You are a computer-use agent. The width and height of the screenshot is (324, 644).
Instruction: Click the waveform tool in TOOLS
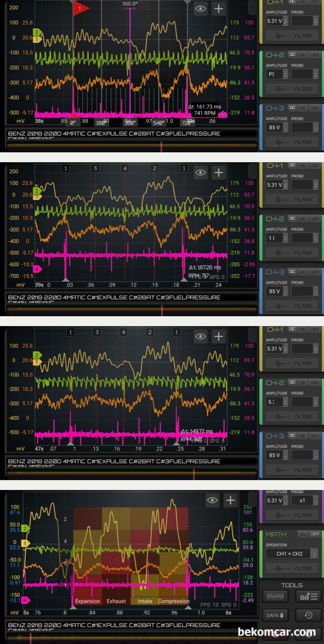pos(275,597)
